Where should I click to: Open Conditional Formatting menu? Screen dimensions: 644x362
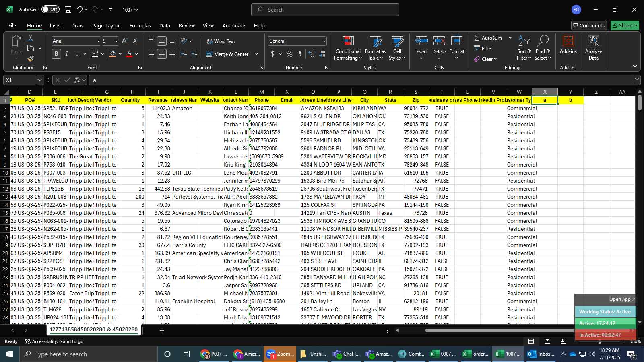(x=348, y=48)
